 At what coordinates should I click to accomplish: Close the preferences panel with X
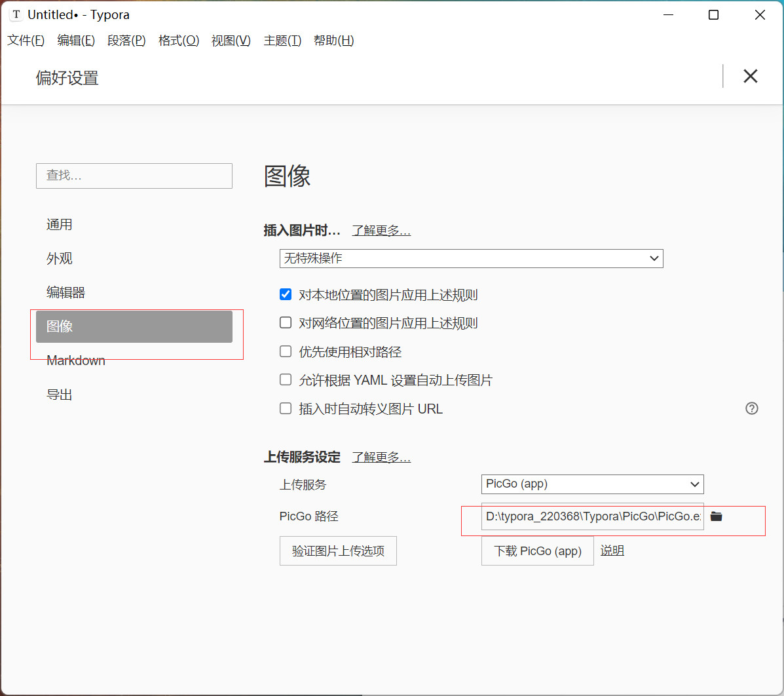750,76
